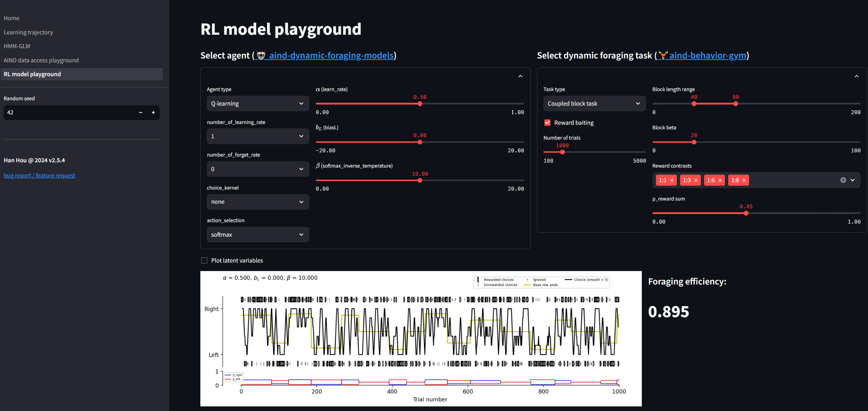
Task: Click the Block length range upper handle at 80
Action: point(736,104)
